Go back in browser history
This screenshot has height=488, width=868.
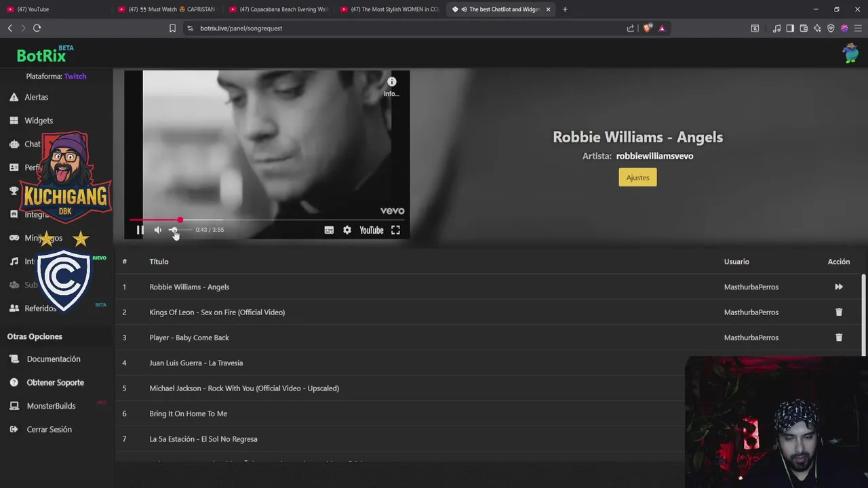tap(9, 28)
